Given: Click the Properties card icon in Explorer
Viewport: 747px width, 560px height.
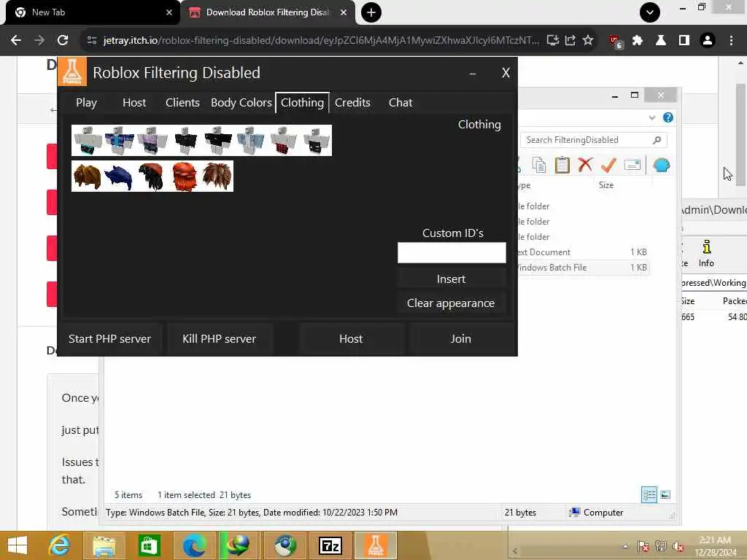Looking at the screenshot, I should coord(632,166).
